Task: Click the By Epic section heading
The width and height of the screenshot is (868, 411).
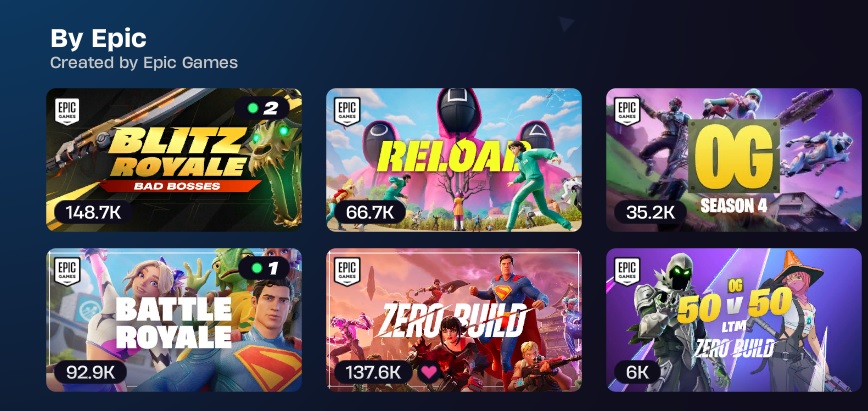Action: (99, 38)
